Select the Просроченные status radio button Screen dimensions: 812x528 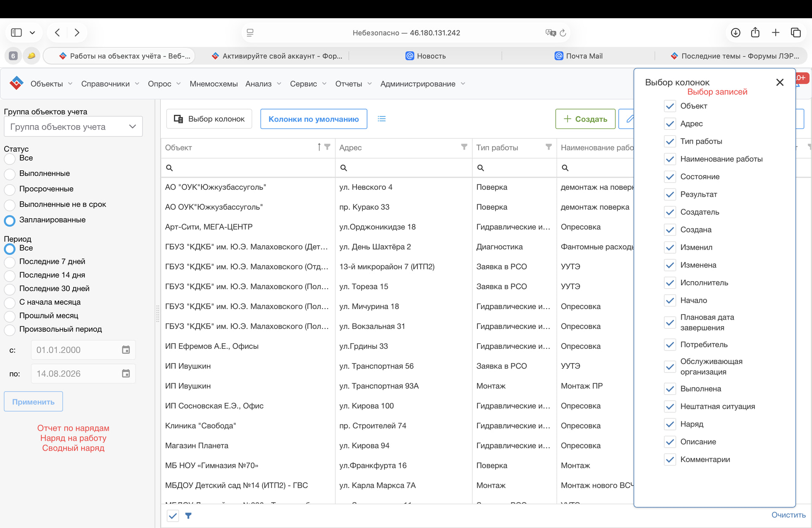10,189
